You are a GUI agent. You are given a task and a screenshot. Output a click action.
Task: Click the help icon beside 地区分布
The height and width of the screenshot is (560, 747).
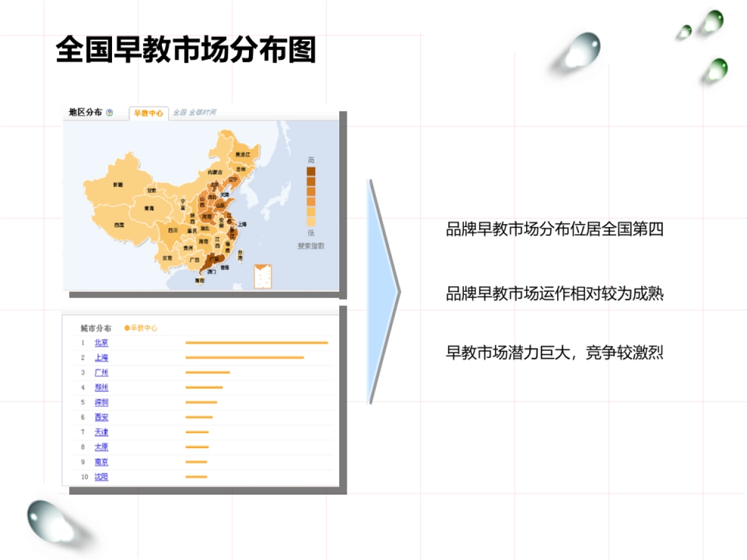[109, 113]
